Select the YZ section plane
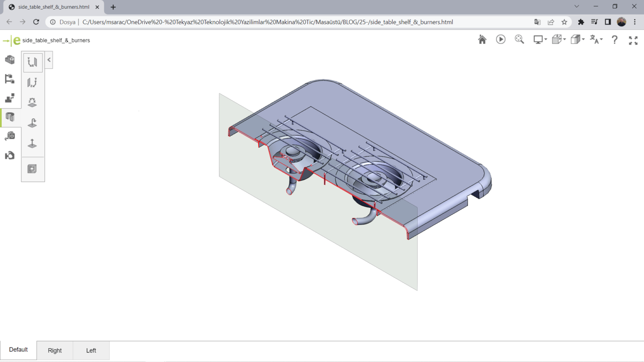This screenshot has width=644, height=362. (x=32, y=82)
